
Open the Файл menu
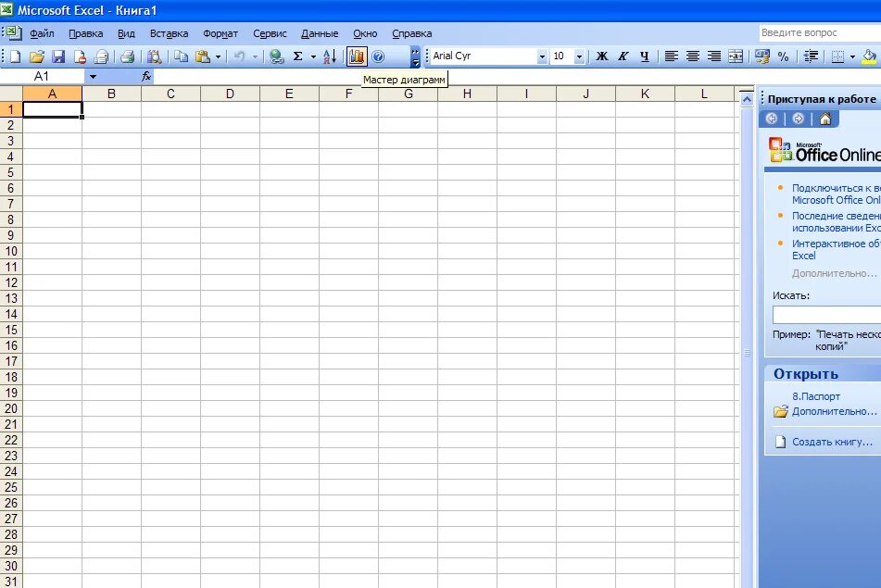pyautogui.click(x=42, y=33)
